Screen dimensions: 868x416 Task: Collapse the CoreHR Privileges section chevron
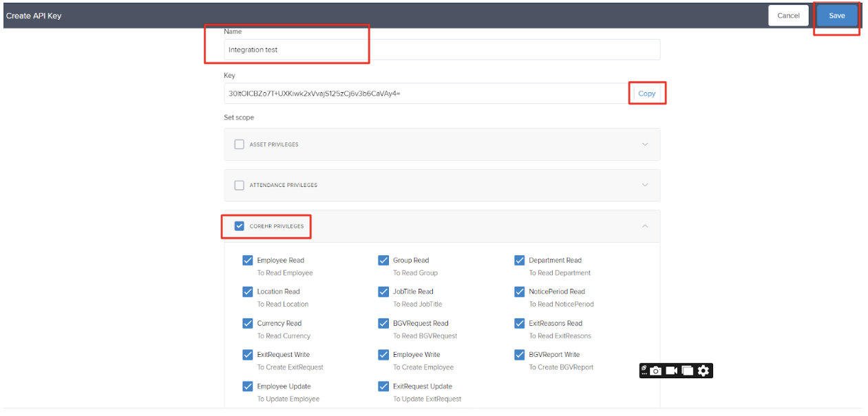(x=645, y=226)
